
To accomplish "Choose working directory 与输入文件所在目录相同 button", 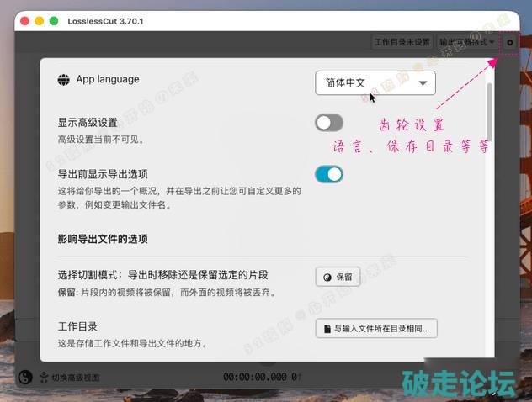I will pos(376,329).
